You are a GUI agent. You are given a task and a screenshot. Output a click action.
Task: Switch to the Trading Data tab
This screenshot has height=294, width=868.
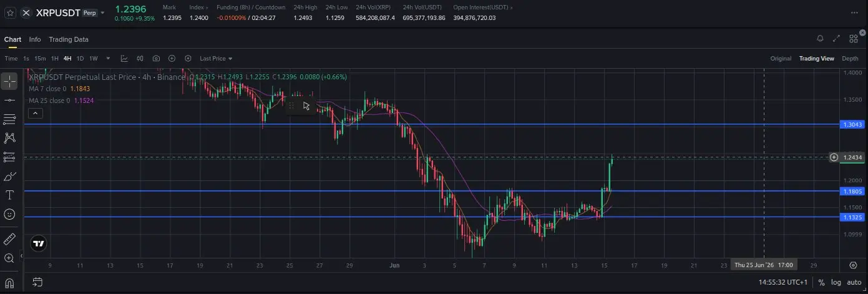pyautogui.click(x=69, y=39)
